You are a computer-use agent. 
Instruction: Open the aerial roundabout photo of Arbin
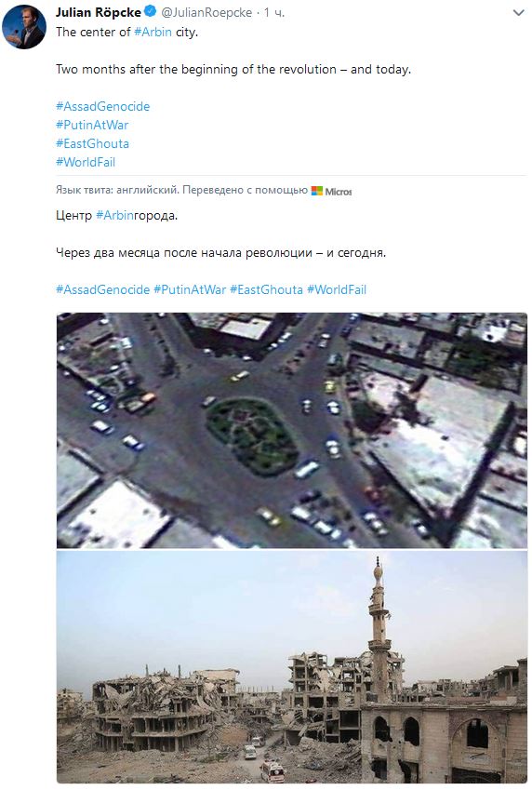[x=292, y=430]
